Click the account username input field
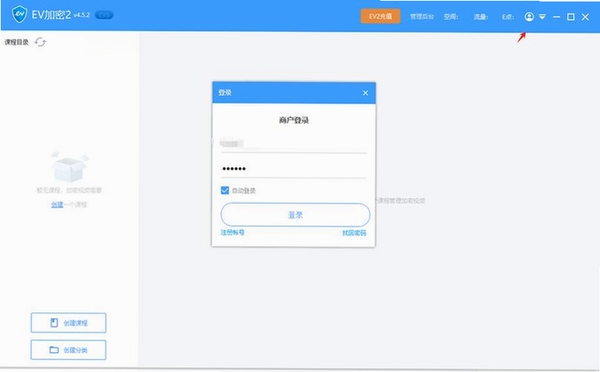Image resolution: width=600 pixels, height=372 pixels. (x=293, y=144)
